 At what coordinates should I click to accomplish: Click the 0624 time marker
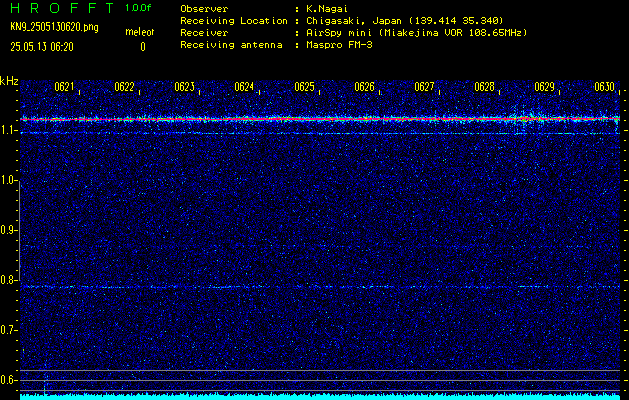tap(244, 87)
